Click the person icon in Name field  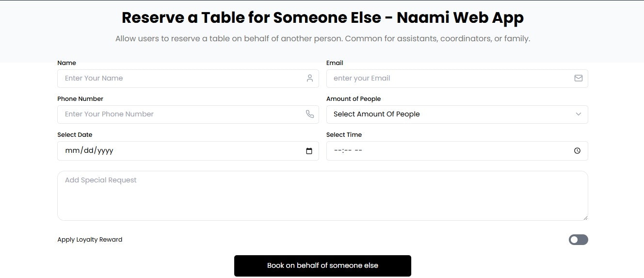310,78
